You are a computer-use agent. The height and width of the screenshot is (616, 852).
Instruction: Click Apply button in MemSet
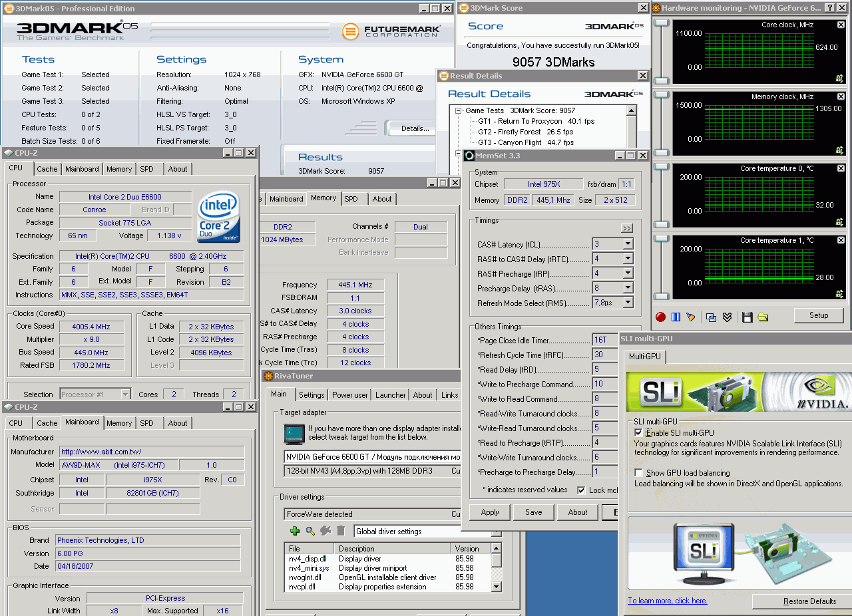490,512
